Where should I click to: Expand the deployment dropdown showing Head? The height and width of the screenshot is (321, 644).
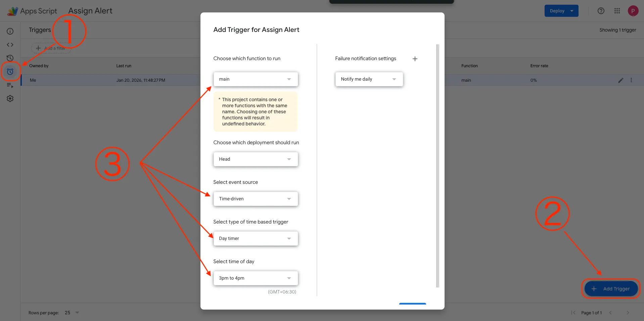256,159
